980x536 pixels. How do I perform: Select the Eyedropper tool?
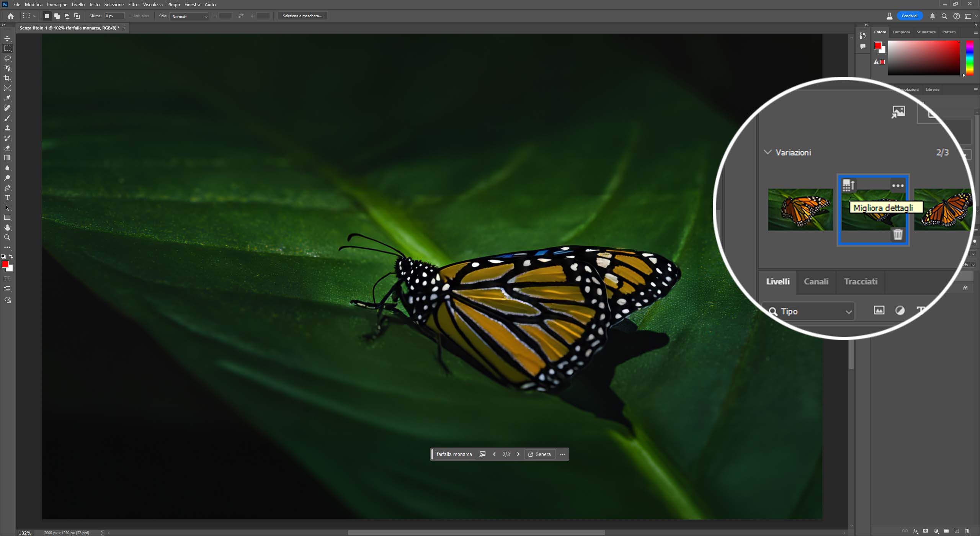[7, 98]
